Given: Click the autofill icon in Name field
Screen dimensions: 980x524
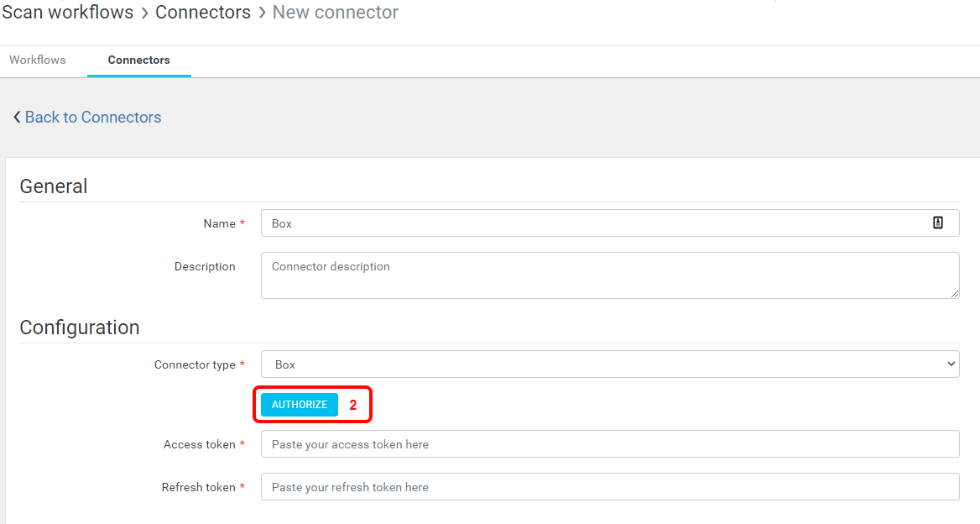Looking at the screenshot, I should pyautogui.click(x=938, y=223).
